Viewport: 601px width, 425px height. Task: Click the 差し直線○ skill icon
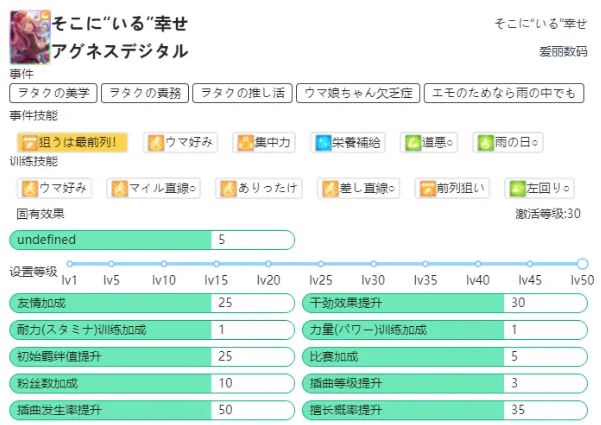[329, 187]
